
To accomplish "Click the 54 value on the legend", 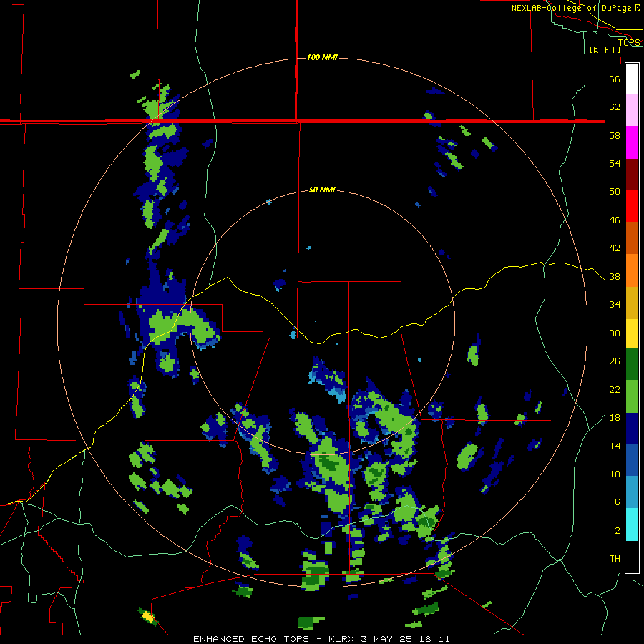I will [615, 163].
